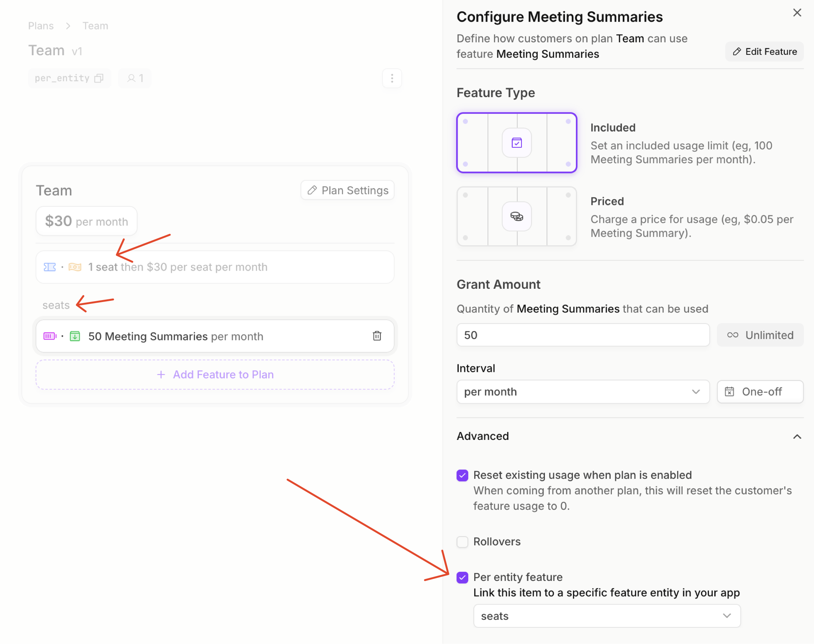Click the Team breadcrumb item

pyautogui.click(x=95, y=26)
